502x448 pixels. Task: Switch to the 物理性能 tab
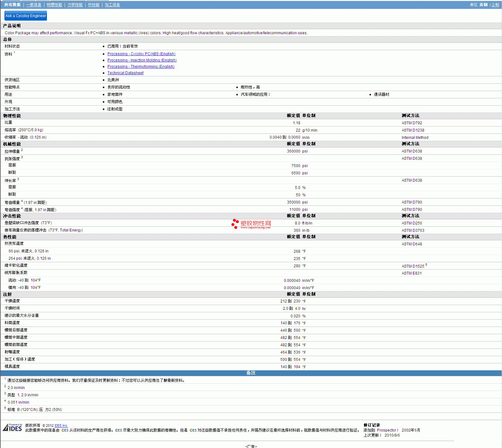pos(54,5)
